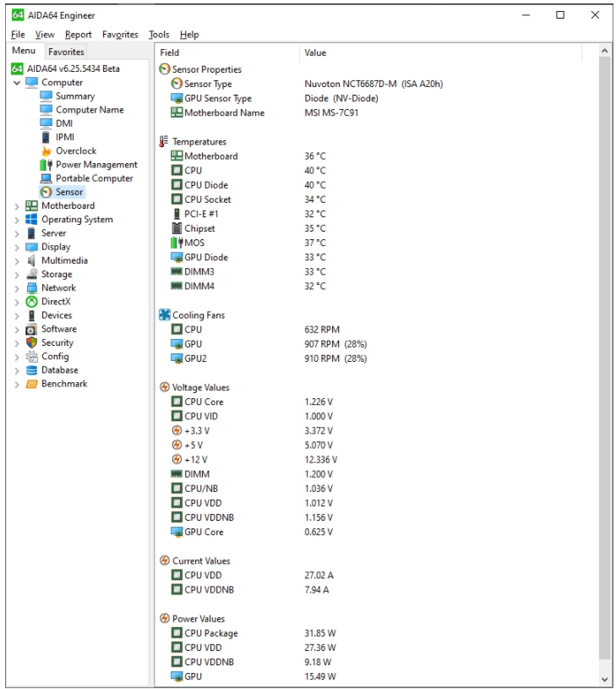Image resolution: width=616 pixels, height=689 pixels.
Task: Click the MOS temperature row icon
Action: pos(177,243)
